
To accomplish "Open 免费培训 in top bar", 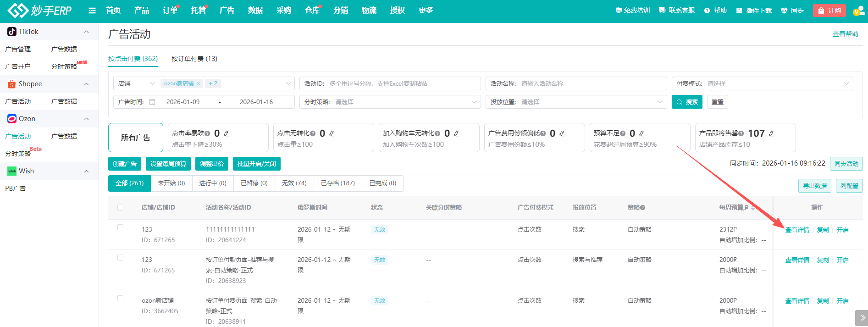I will click(633, 10).
